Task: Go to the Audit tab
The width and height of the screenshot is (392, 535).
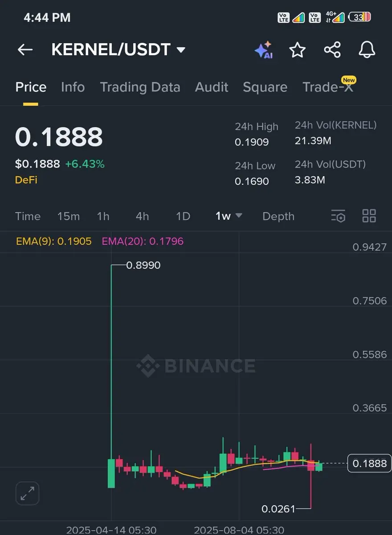Action: coord(212,87)
